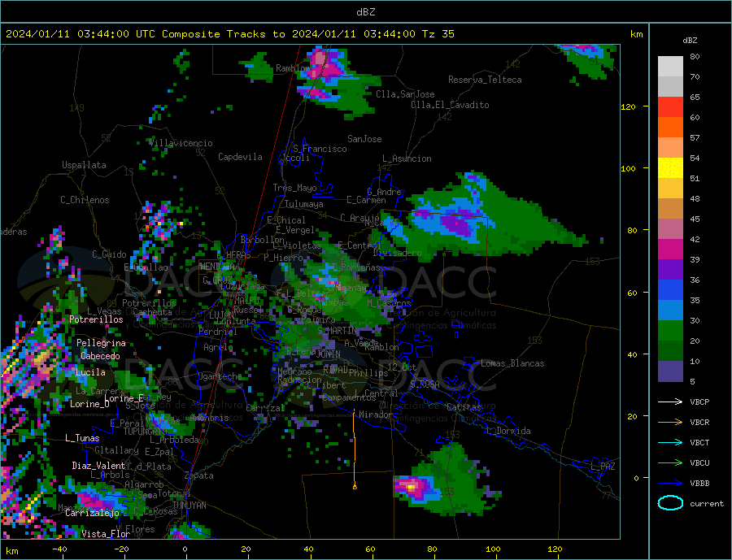Click the '-40' tick on bottom axis
The width and height of the screenshot is (732, 560).
click(x=59, y=549)
